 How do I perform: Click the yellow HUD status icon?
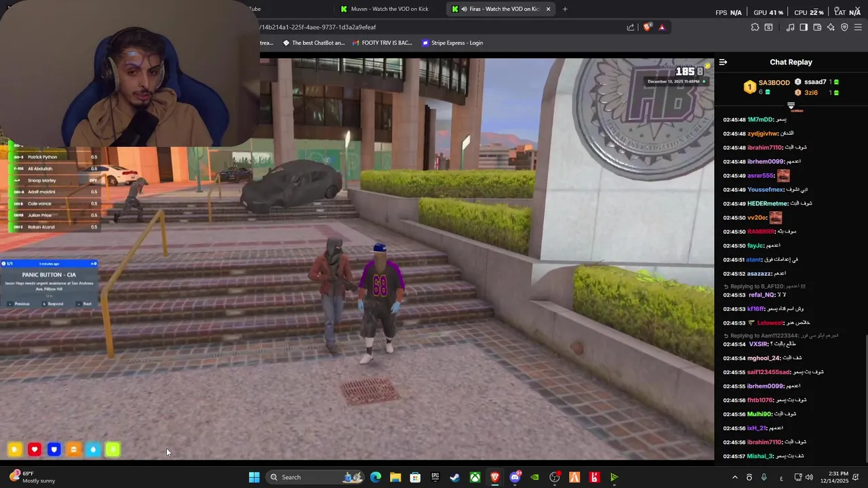pyautogui.click(x=15, y=449)
